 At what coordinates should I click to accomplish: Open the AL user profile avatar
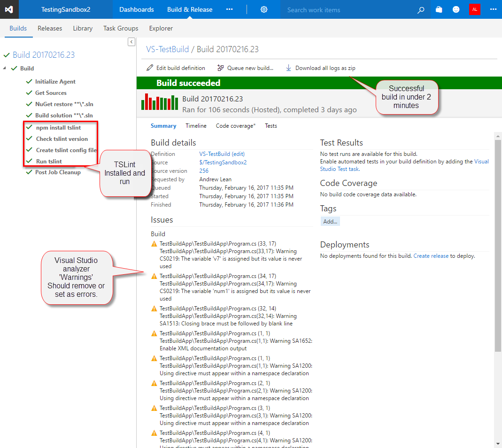475,9
